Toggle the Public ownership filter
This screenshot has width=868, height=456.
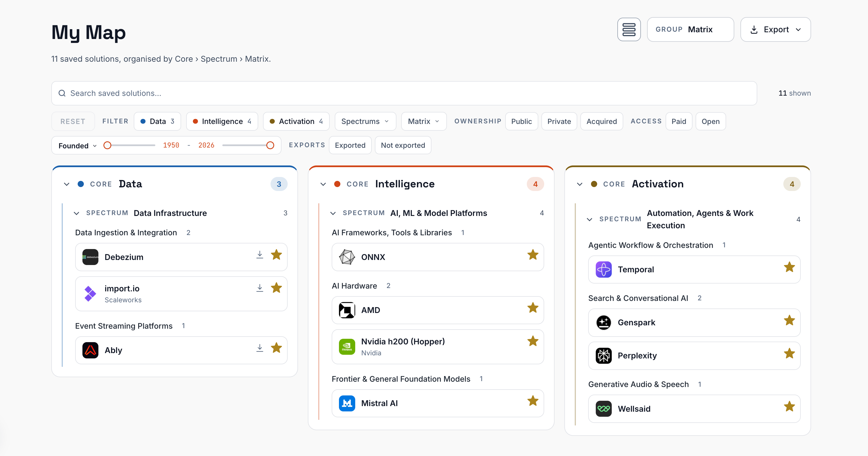pos(521,121)
